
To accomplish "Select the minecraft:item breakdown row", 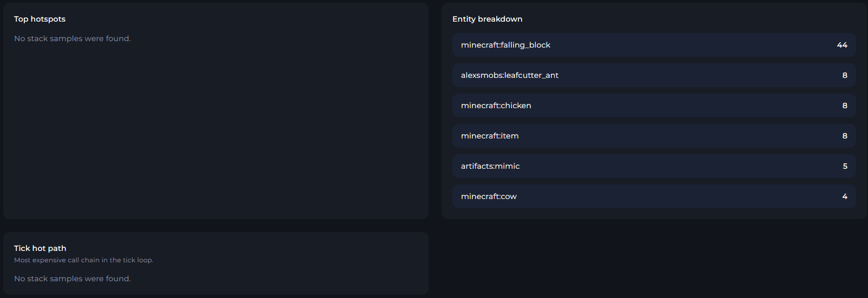I will click(x=654, y=136).
